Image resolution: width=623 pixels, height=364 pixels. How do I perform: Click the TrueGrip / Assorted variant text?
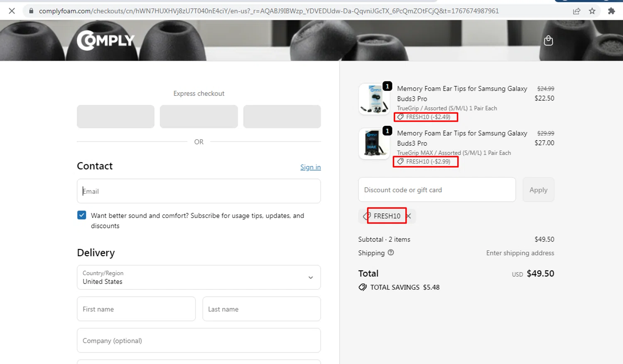447,108
